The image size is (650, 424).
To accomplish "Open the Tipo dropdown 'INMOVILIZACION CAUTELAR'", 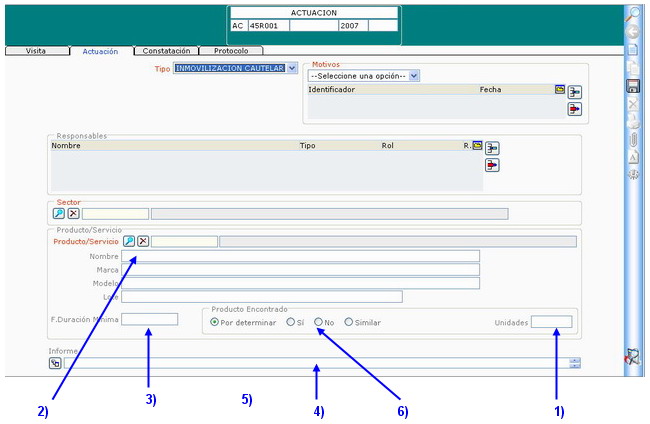I will point(236,68).
